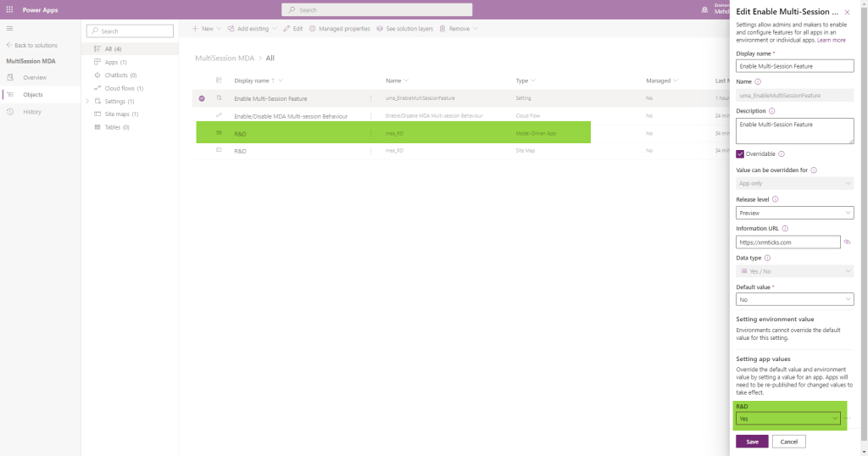Open the Overview navigation item

(x=35, y=77)
